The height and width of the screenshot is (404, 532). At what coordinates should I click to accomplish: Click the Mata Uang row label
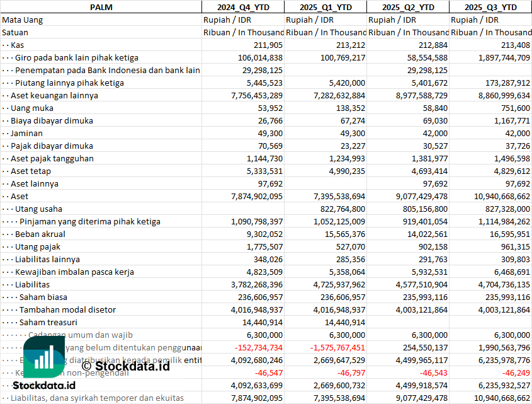click(x=23, y=20)
